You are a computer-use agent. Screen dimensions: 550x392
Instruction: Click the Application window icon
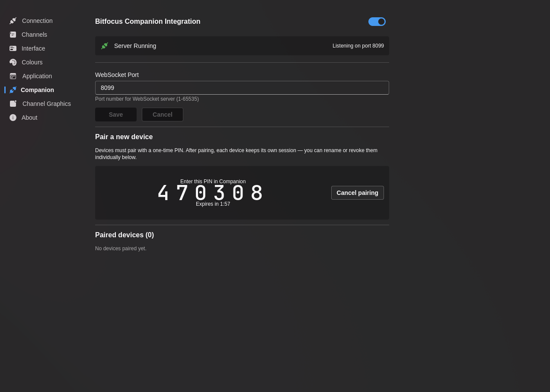[13, 76]
